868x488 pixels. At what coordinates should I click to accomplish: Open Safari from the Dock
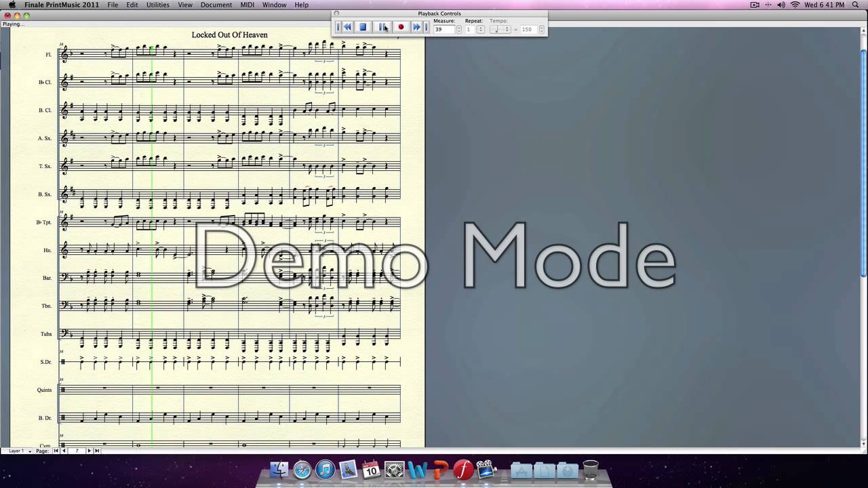coord(302,469)
